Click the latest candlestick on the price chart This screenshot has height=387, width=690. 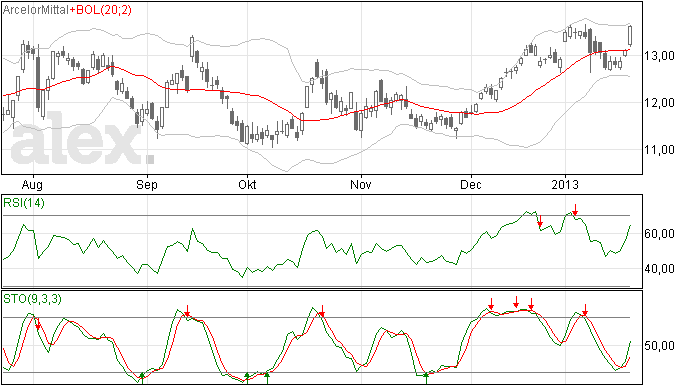tap(631, 36)
